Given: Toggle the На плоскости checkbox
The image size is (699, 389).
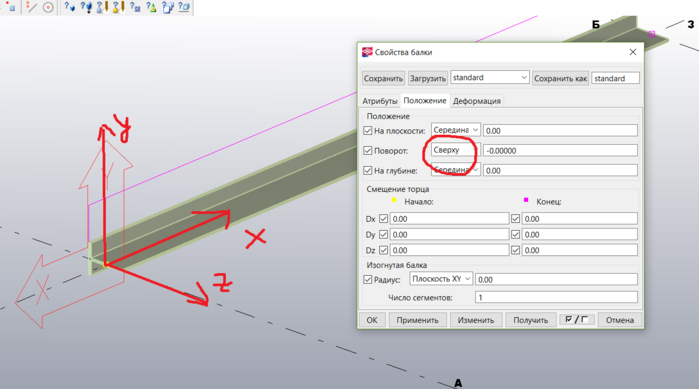Looking at the screenshot, I should pyautogui.click(x=368, y=131).
